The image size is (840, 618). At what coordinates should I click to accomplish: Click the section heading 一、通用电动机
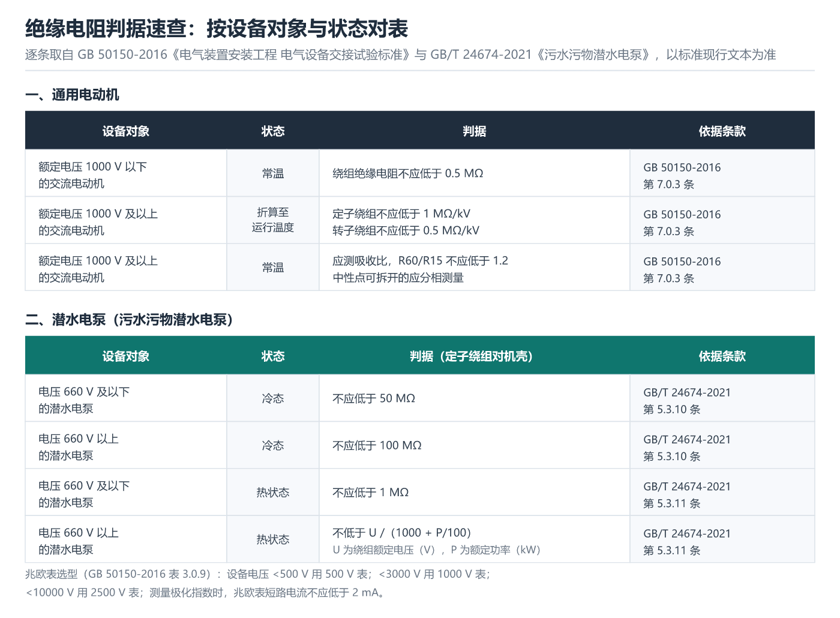click(72, 95)
